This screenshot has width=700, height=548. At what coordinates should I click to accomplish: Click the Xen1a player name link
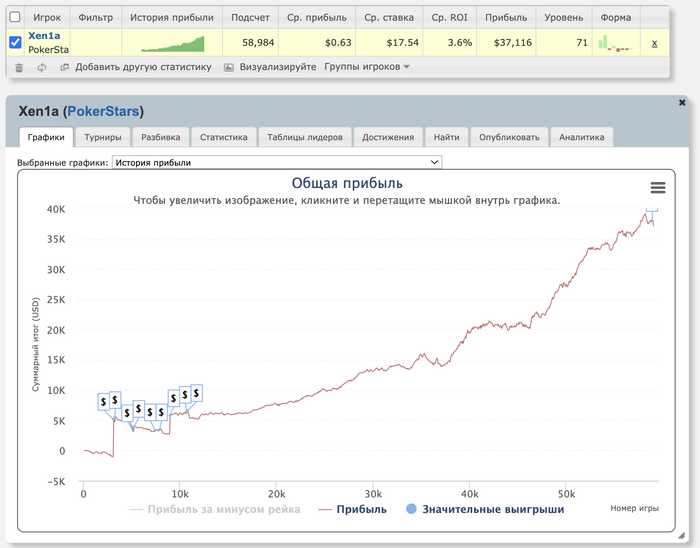coord(44,36)
